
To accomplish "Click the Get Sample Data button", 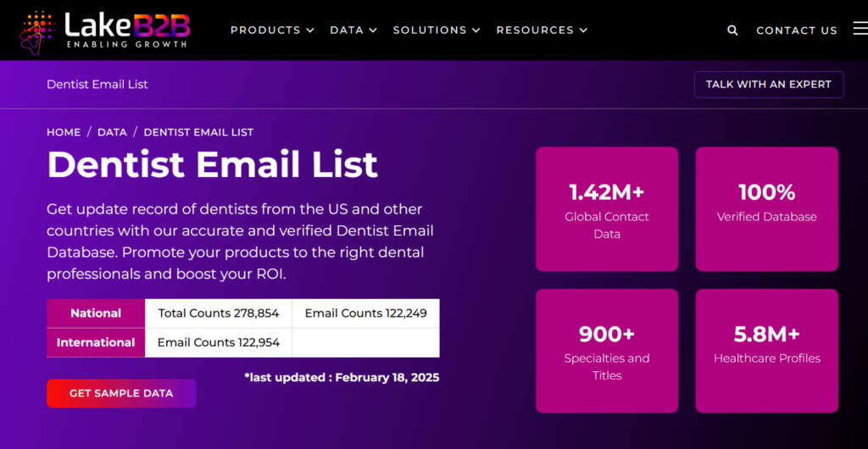I will [x=121, y=393].
